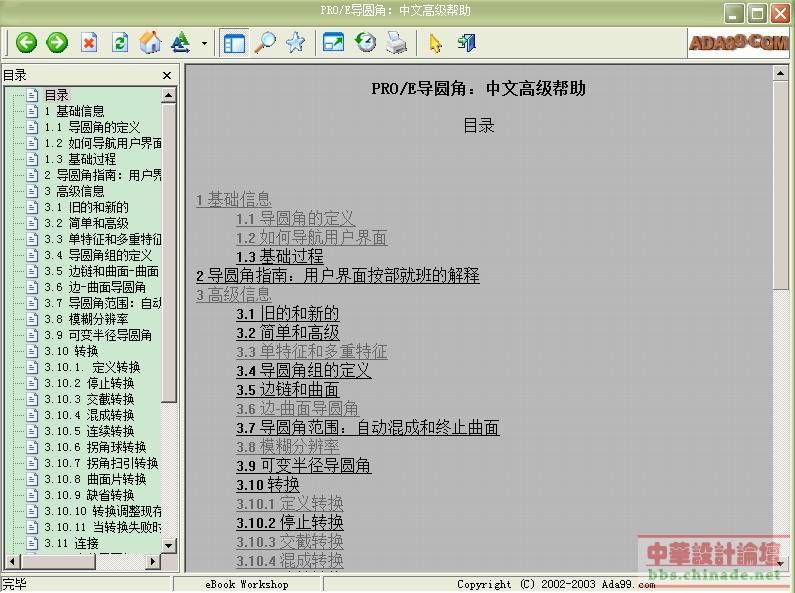This screenshot has height=593, width=795.
Task: Open the link 1 基础信息 in the content
Action: point(234,199)
